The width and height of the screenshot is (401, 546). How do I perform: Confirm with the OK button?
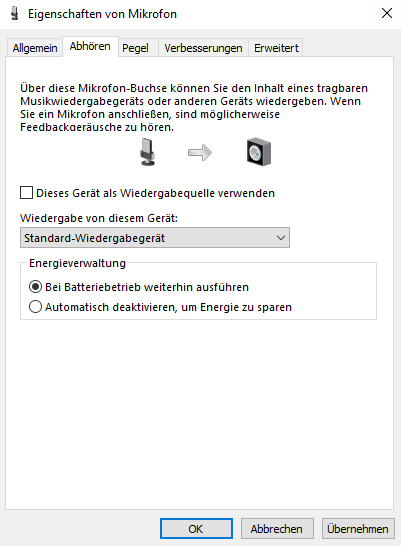196,529
